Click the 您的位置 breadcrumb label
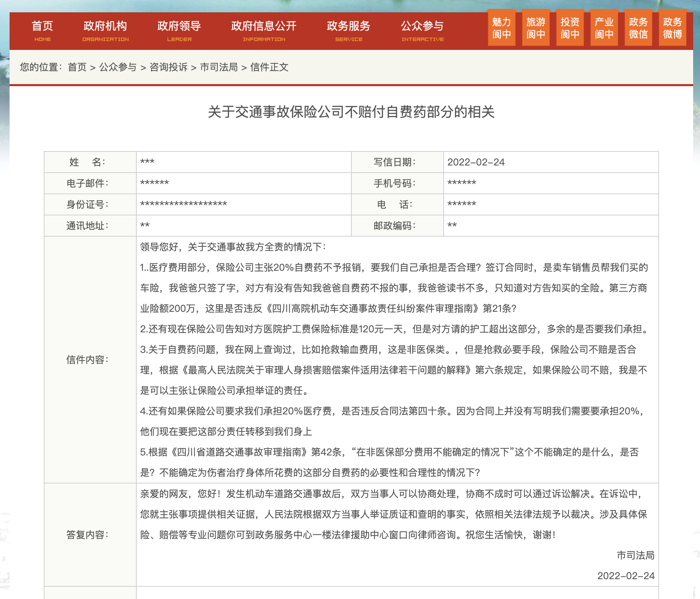This screenshot has width=700, height=599. tap(41, 67)
